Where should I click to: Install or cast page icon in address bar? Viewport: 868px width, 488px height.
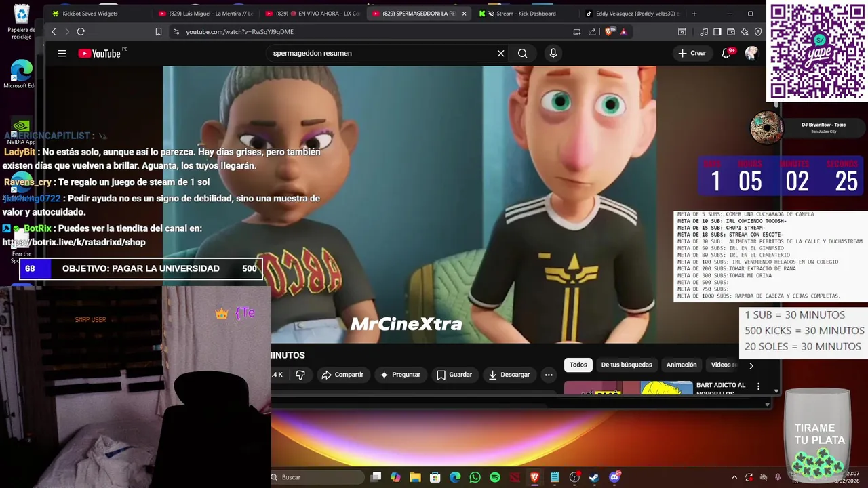pyautogui.click(x=577, y=32)
